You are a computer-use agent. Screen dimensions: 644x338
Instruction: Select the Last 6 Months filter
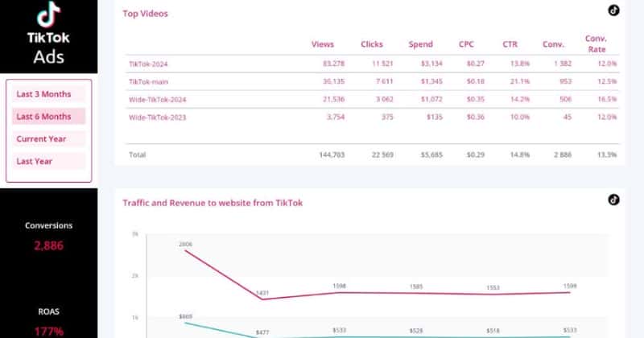click(x=48, y=117)
